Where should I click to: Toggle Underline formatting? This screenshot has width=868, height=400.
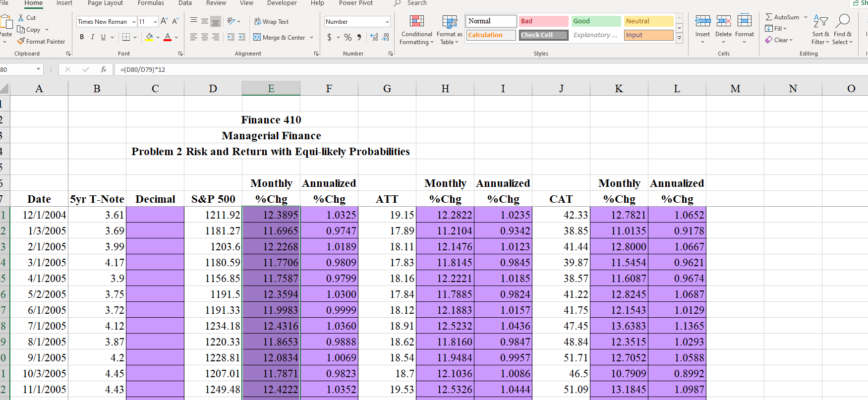coord(103,37)
